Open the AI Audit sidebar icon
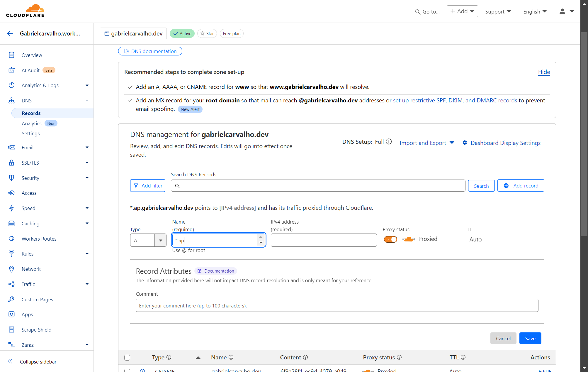 [11, 70]
